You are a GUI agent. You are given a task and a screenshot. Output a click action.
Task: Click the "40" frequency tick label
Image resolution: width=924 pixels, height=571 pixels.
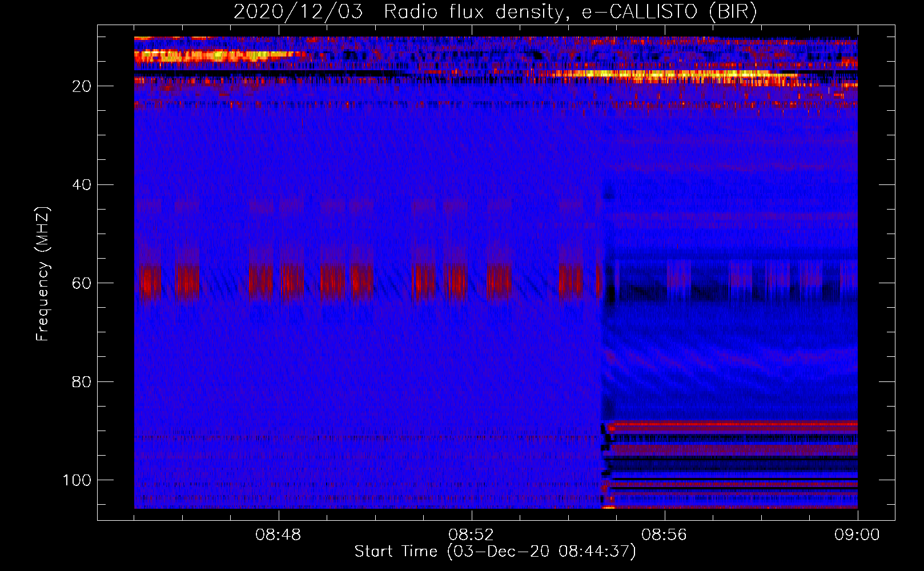pyautogui.click(x=82, y=185)
